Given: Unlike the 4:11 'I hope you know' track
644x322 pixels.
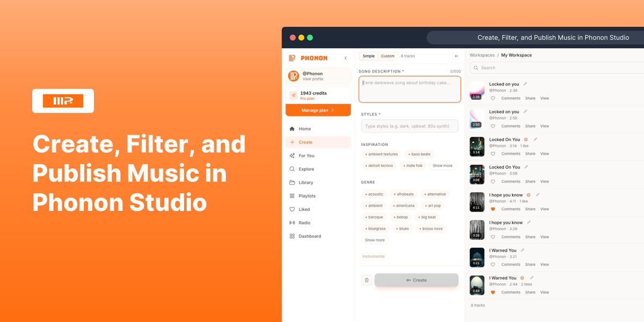Looking at the screenshot, I should coord(493,209).
